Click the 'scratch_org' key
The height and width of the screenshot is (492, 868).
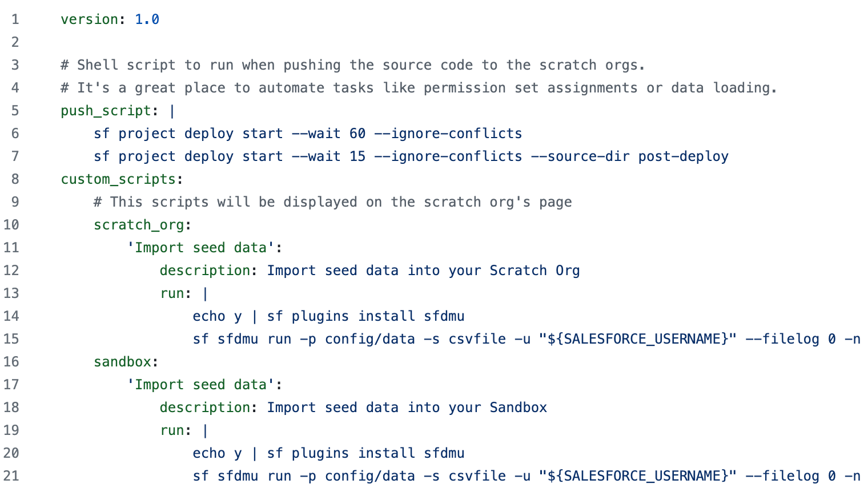139,225
